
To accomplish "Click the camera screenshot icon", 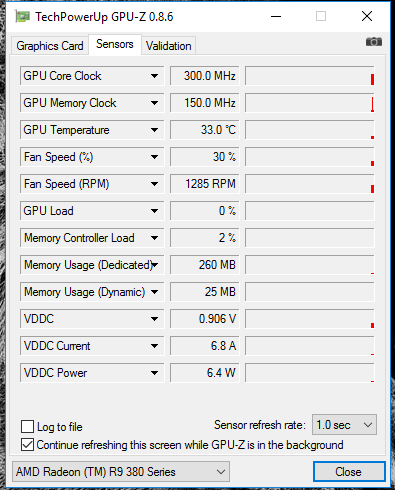I will coord(374,42).
